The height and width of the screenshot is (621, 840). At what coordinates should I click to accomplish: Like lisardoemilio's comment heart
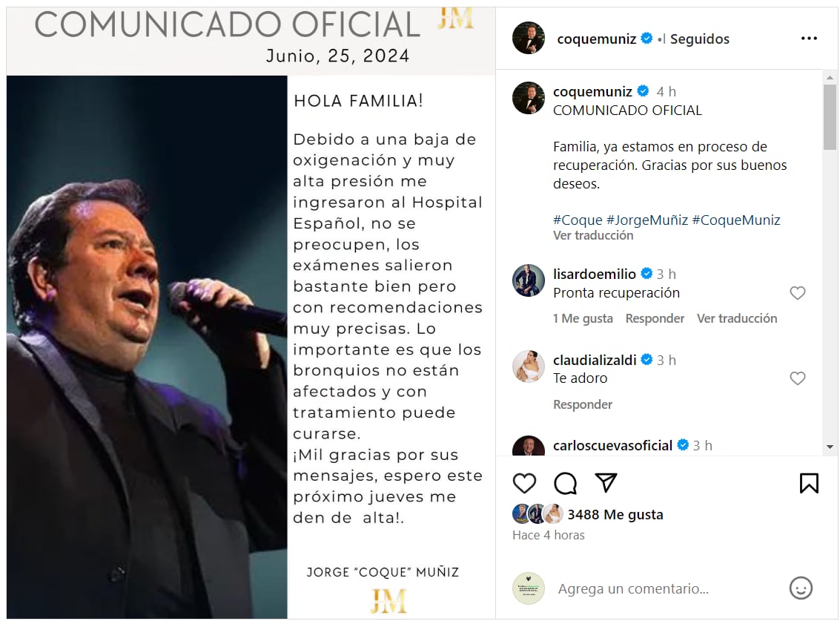pos(798,293)
